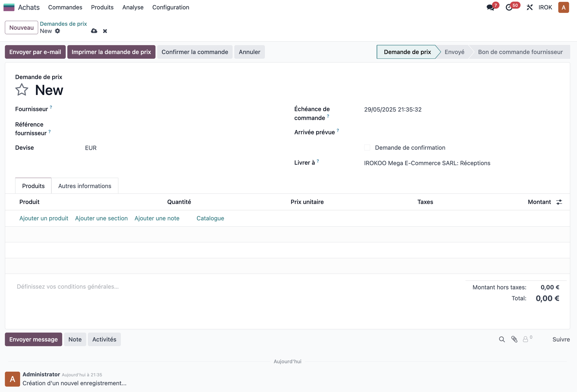Open the Catalogue link

point(210,219)
